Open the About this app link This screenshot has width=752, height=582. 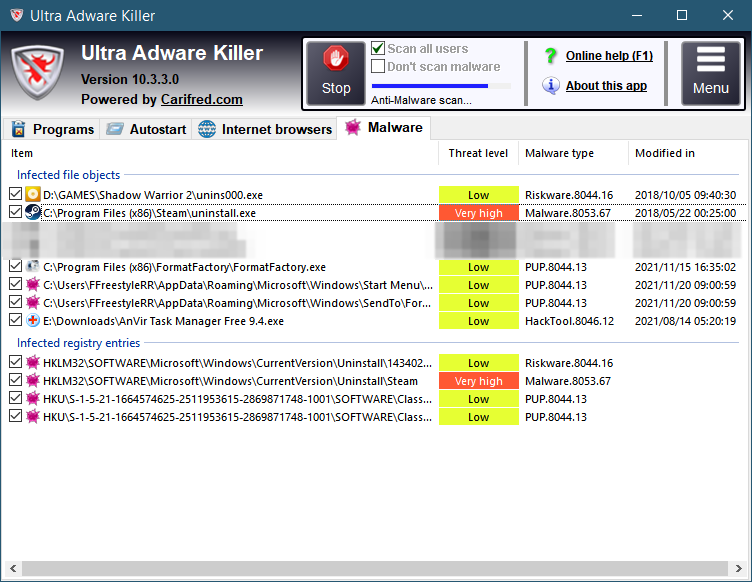[x=606, y=86]
